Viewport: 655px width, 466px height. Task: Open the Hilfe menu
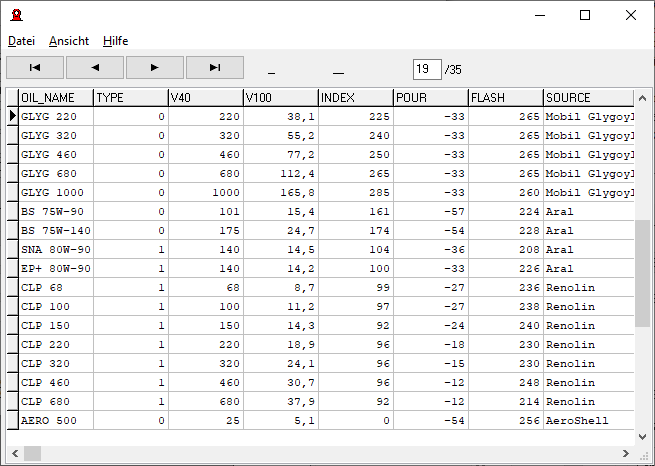coord(115,41)
